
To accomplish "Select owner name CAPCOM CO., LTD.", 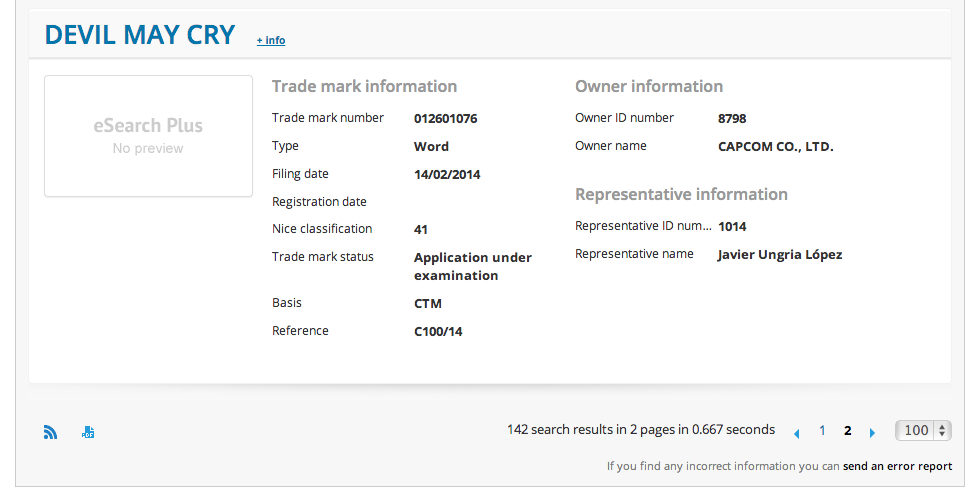I will [x=776, y=147].
